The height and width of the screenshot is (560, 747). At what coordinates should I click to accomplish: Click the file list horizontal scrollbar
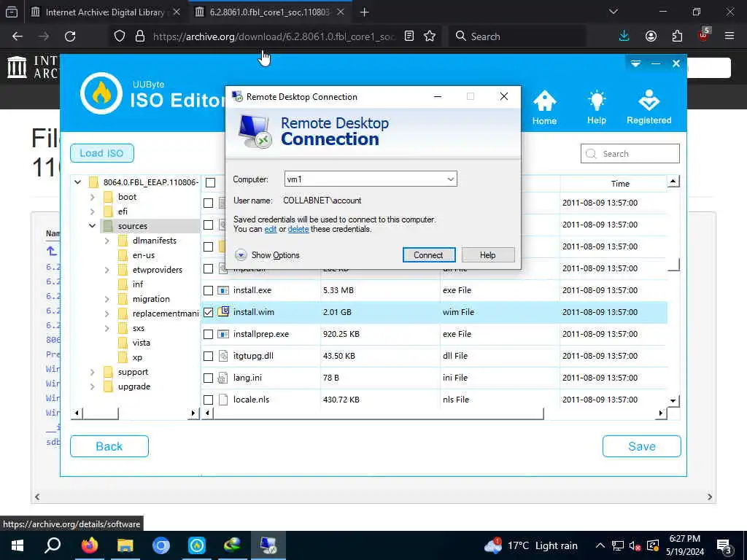[x=378, y=413]
